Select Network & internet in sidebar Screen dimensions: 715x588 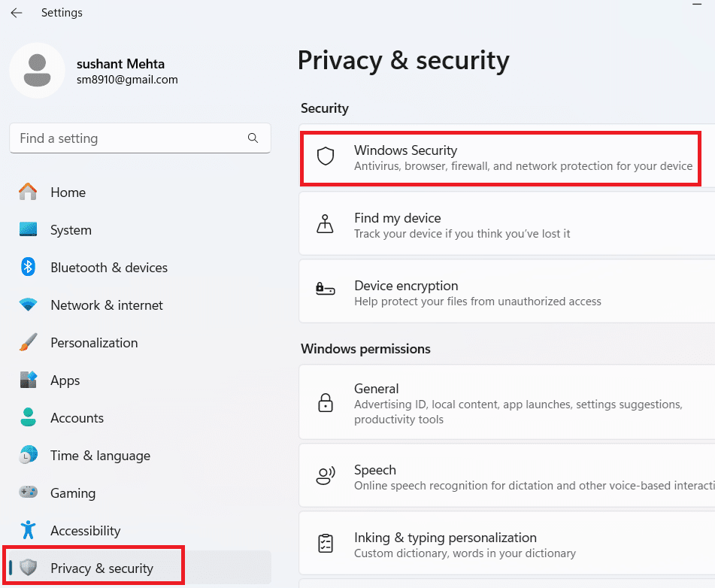(x=106, y=305)
